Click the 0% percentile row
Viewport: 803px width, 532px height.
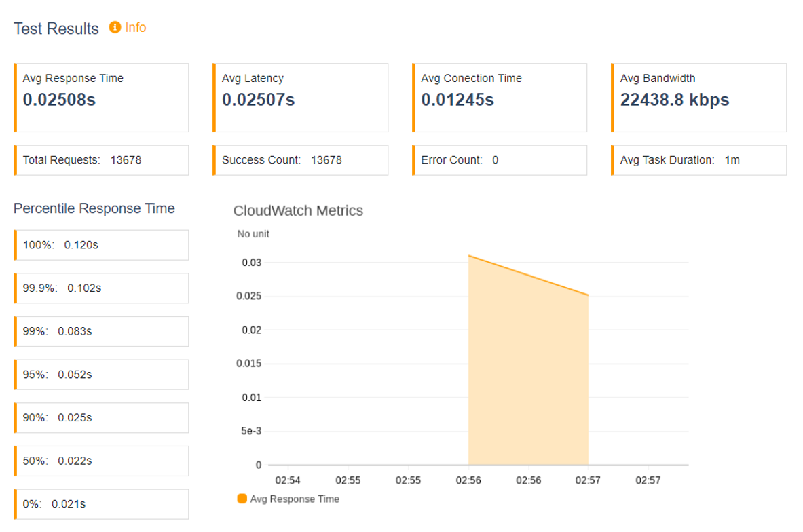(x=101, y=504)
